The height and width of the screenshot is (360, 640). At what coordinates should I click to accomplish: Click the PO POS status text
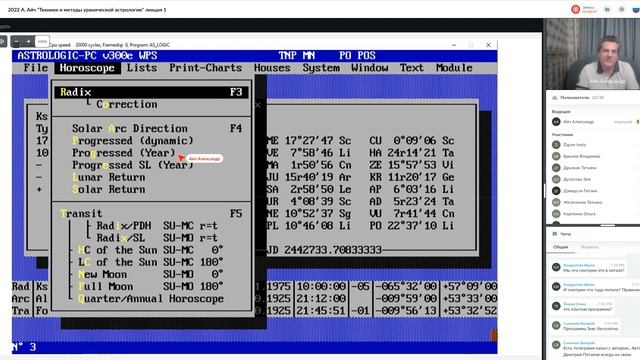coord(357,56)
